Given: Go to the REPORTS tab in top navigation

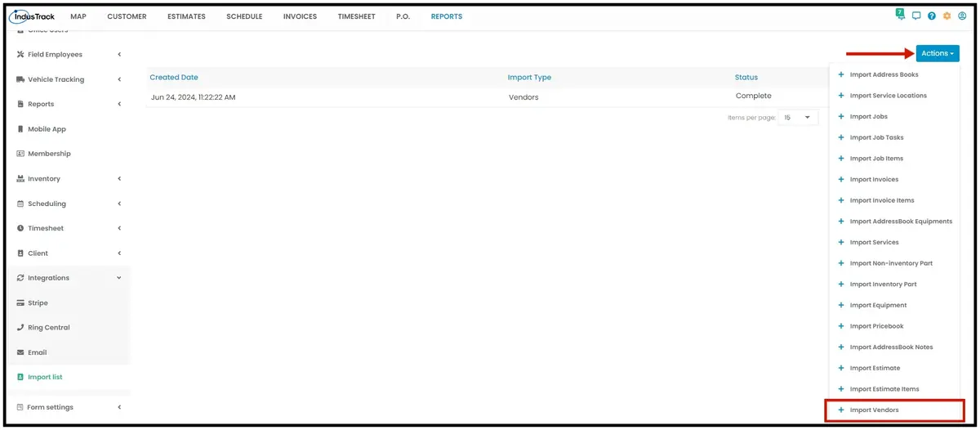Looking at the screenshot, I should pos(447,16).
